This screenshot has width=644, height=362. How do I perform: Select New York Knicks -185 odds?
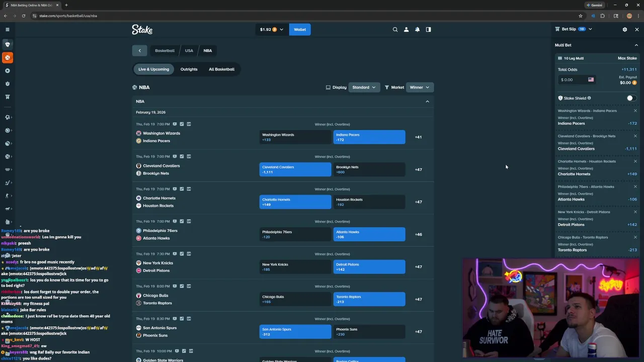295,267
